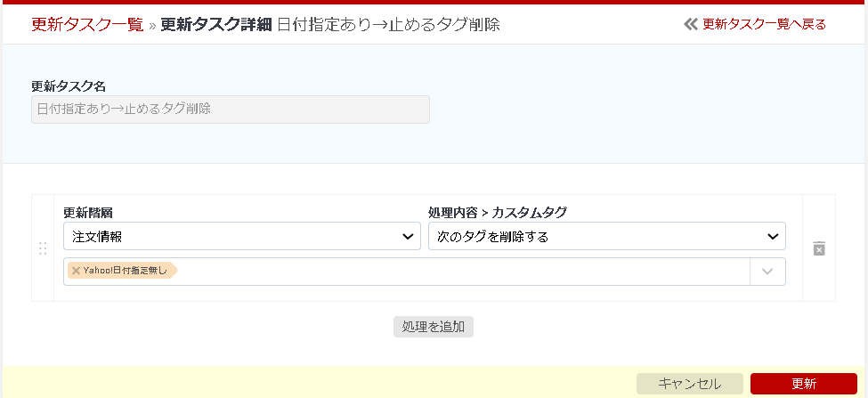Select the Yahoo!日付指定無し tag chip
This screenshot has height=398, width=868.
click(x=126, y=271)
